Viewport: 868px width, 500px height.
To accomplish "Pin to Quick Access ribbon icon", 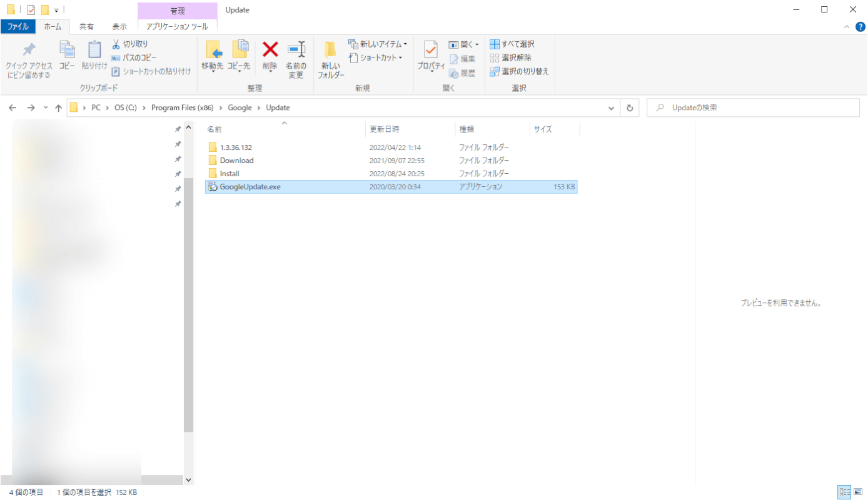I will tap(29, 61).
